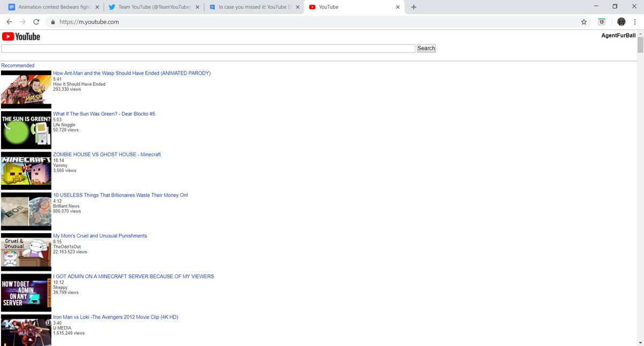Open What If The Sun Was Green video
Image resolution: width=644 pixels, height=346 pixels.
104,114
